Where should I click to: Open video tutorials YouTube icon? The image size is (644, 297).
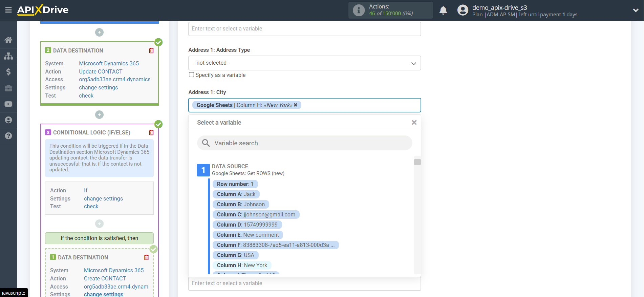tap(8, 104)
